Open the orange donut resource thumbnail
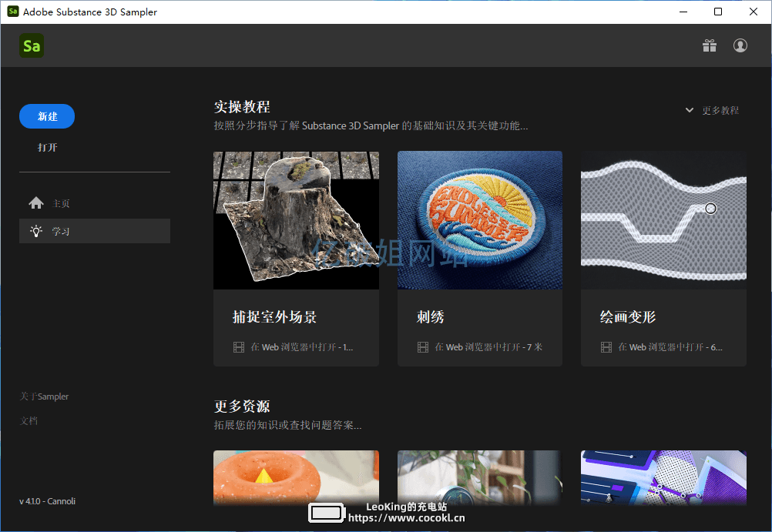Viewport: 772px width, 532px height. click(296, 478)
